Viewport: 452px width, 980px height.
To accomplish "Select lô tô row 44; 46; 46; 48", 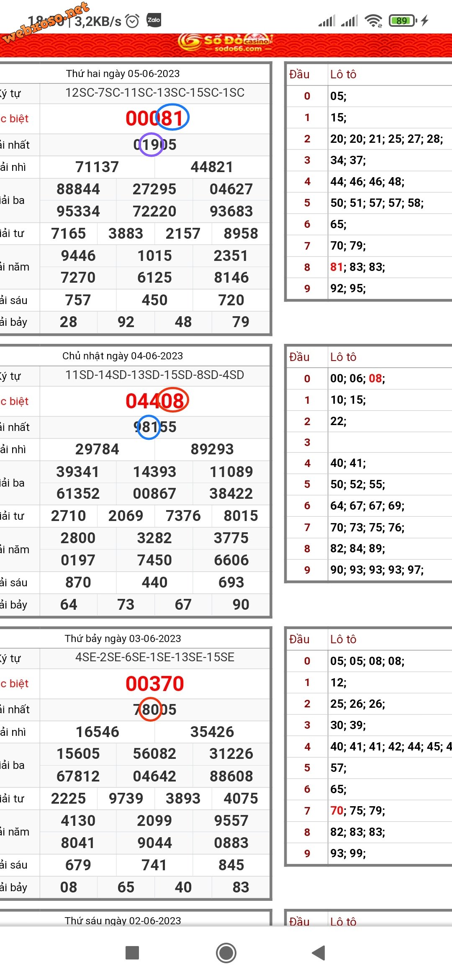I will click(x=367, y=181).
